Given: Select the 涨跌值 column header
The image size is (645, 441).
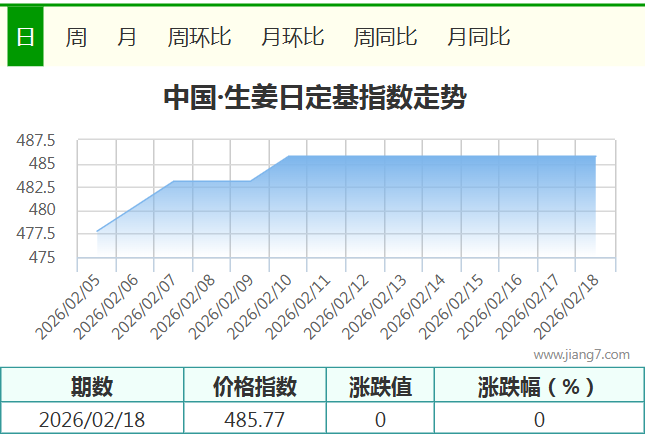Looking at the screenshot, I should point(380,386).
